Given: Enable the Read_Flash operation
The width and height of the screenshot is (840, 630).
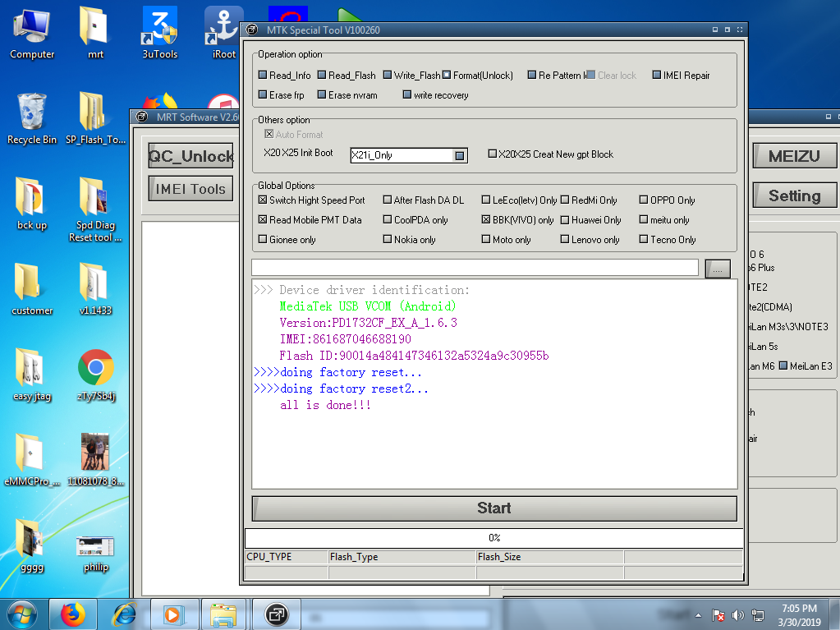Looking at the screenshot, I should pyautogui.click(x=321, y=75).
